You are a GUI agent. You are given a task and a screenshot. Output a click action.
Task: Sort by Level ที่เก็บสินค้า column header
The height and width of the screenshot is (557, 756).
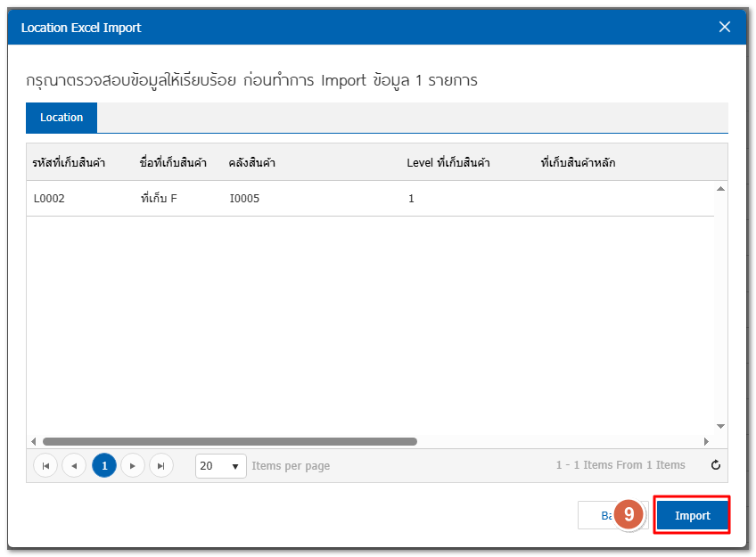448,163
